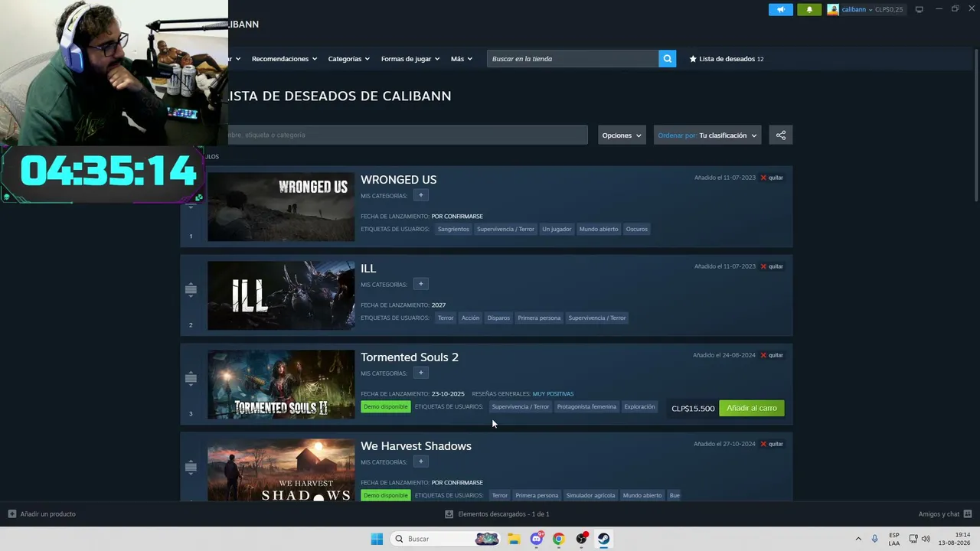The width and height of the screenshot is (980, 551).
Task: Grab the reorder handle for We Harvest Shadows
Action: click(191, 467)
